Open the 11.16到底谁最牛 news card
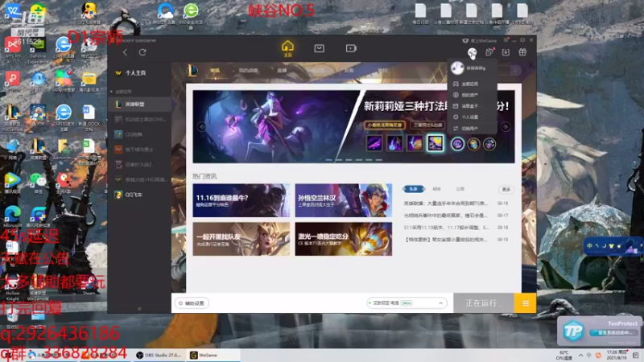The width and height of the screenshot is (644, 362). click(x=241, y=200)
